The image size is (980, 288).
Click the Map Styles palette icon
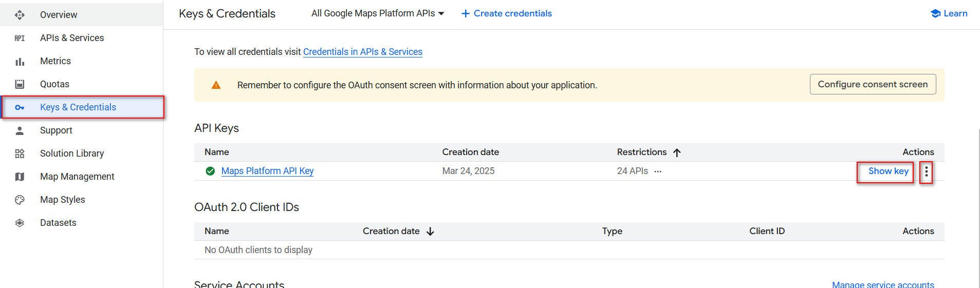point(20,200)
